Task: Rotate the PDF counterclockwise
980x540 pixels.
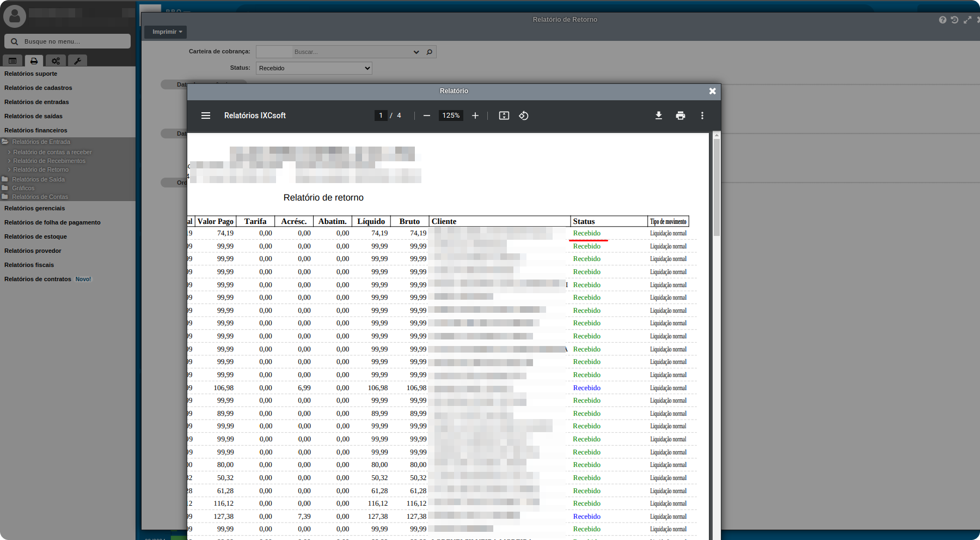Action: (524, 116)
